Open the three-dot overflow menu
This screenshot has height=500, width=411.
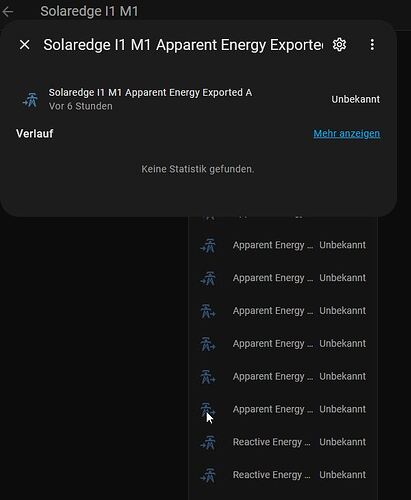click(x=372, y=45)
